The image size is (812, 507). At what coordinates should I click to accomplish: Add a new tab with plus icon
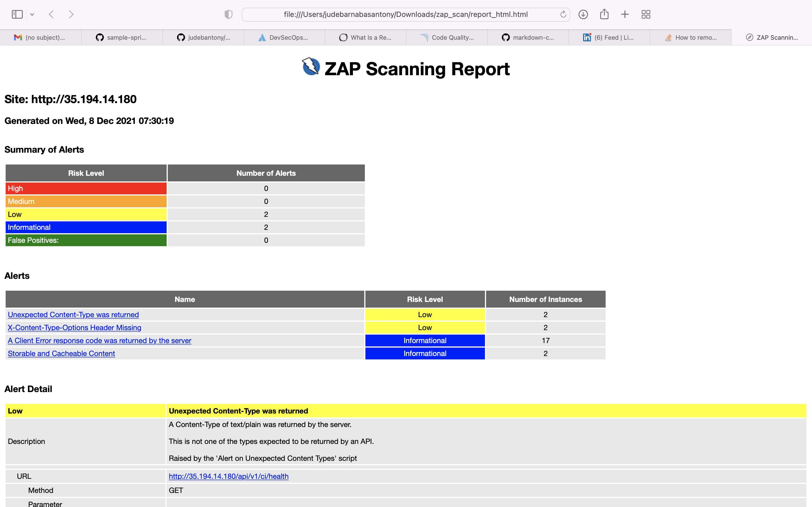pos(625,14)
